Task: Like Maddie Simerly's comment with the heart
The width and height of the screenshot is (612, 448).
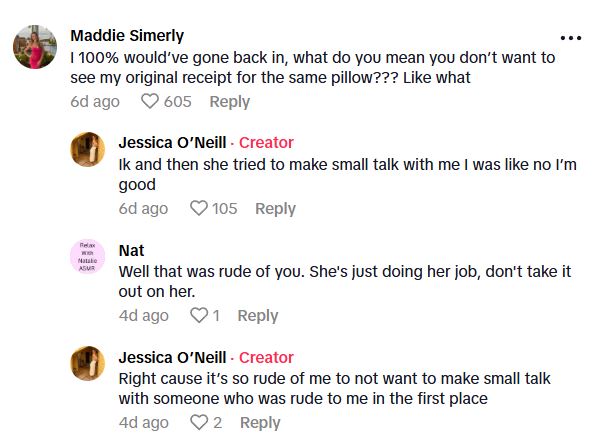Action: coord(150,101)
